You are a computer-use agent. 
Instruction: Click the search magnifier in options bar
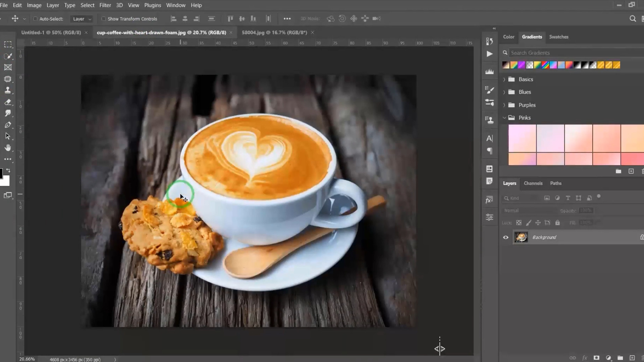click(633, 19)
